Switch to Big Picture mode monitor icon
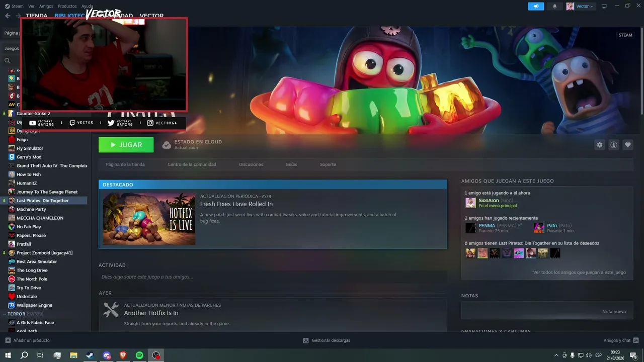The height and width of the screenshot is (362, 644). [x=604, y=6]
